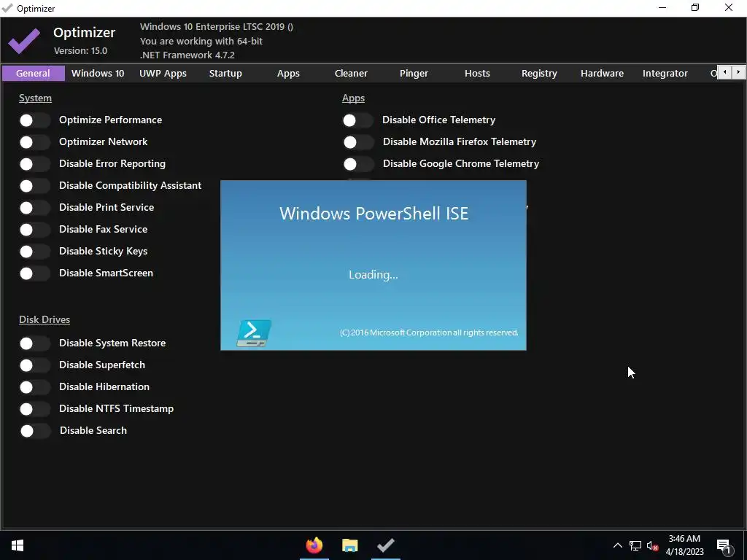Toggle Disable Office Telemetry

coord(357,120)
